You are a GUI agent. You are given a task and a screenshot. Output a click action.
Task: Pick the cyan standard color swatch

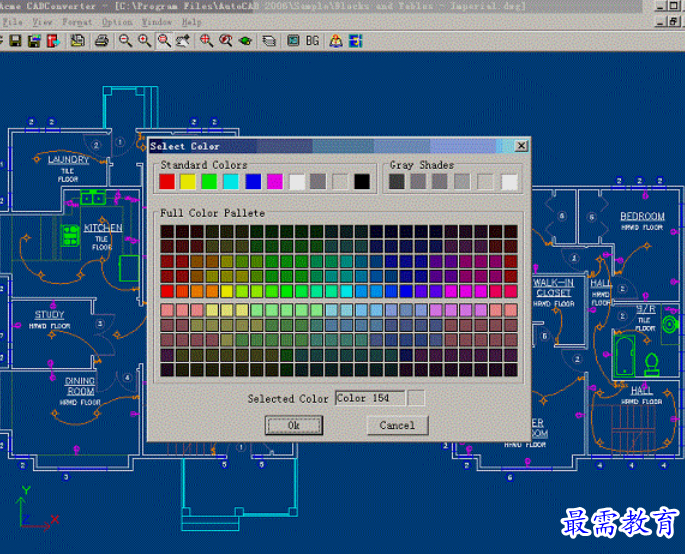click(231, 182)
